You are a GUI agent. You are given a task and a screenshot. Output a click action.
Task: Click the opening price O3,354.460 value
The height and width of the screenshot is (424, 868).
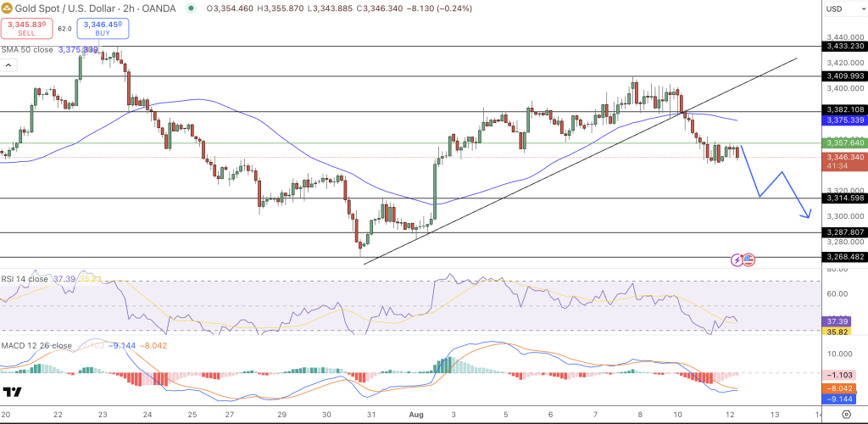tap(231, 8)
